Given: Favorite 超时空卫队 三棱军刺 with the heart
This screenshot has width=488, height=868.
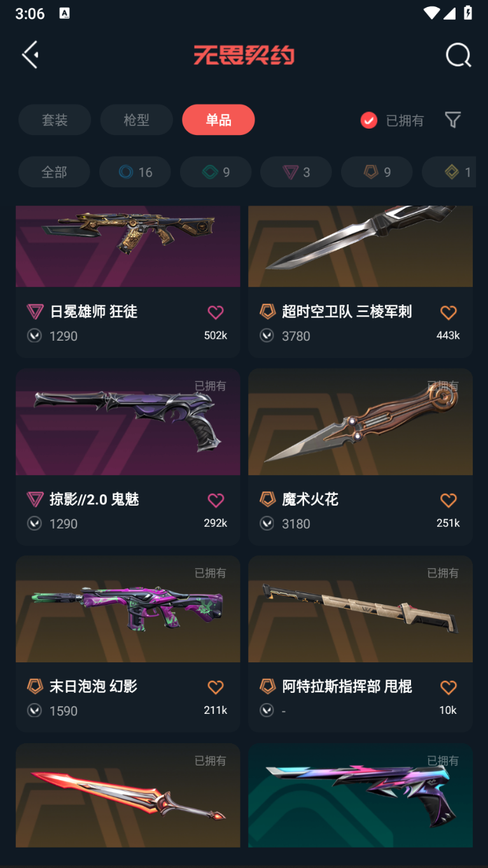Looking at the screenshot, I should click(x=449, y=312).
